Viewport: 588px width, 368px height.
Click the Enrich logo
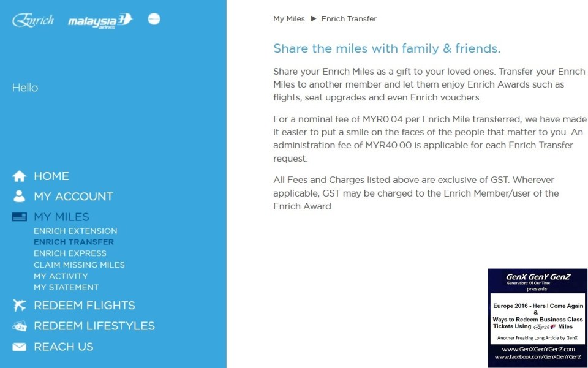click(33, 20)
